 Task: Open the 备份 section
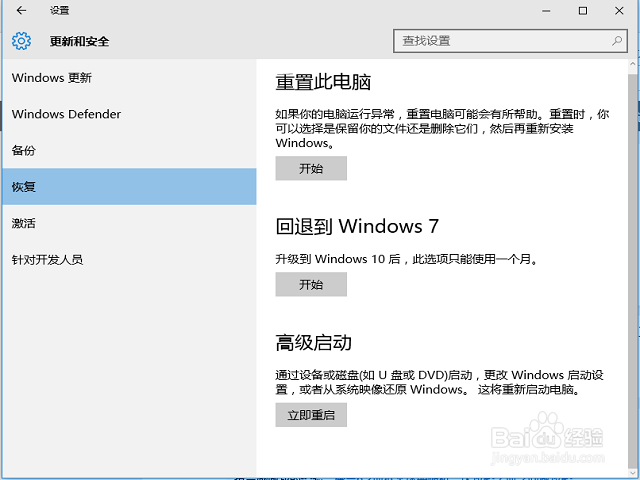pos(130,150)
